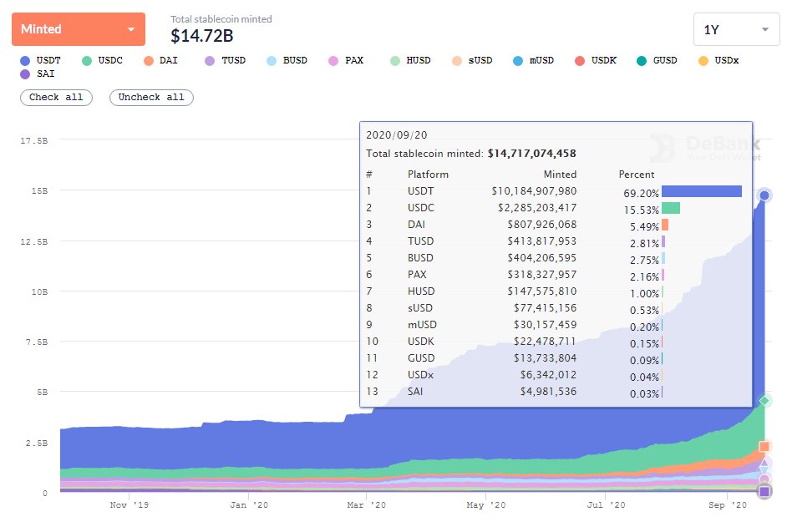Toggle the SAI legend entry
787x532 pixels.
click(x=37, y=73)
